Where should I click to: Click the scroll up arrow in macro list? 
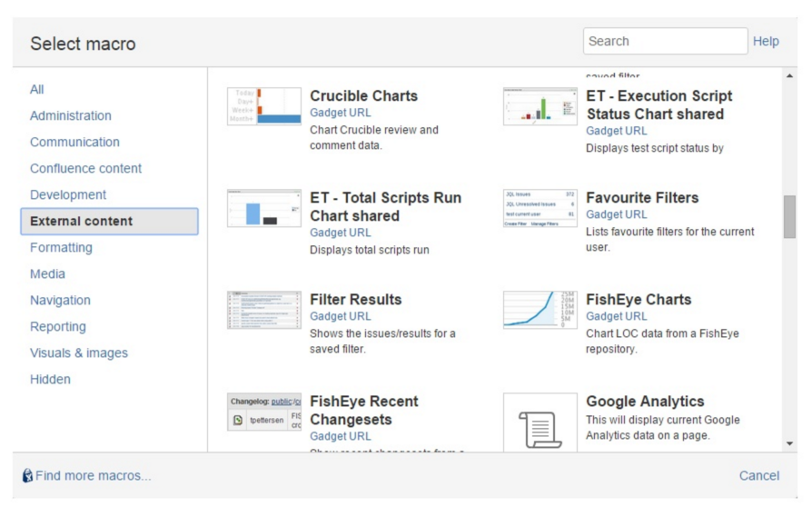(x=789, y=75)
